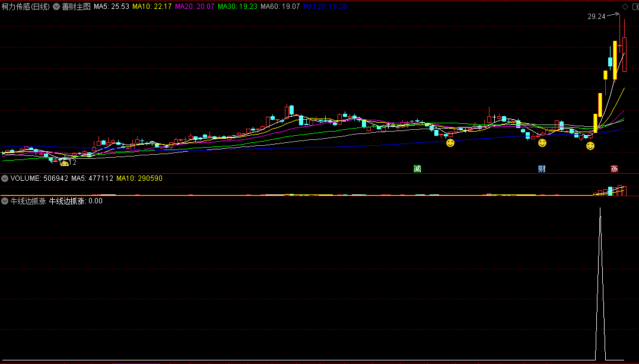Click the first 牛线边抓涨 indicator name
The height and width of the screenshot is (364, 639).
click(28, 201)
